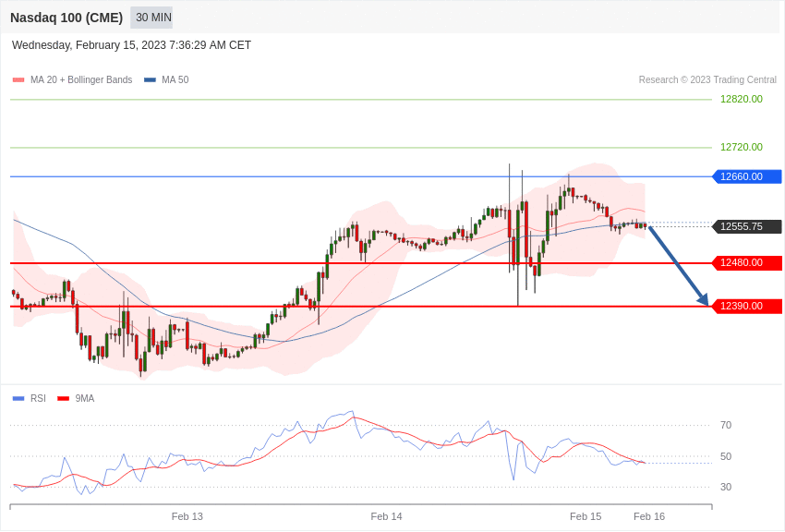
Task: Click the Nasdaq 100 (CME) title
Action: [66, 18]
